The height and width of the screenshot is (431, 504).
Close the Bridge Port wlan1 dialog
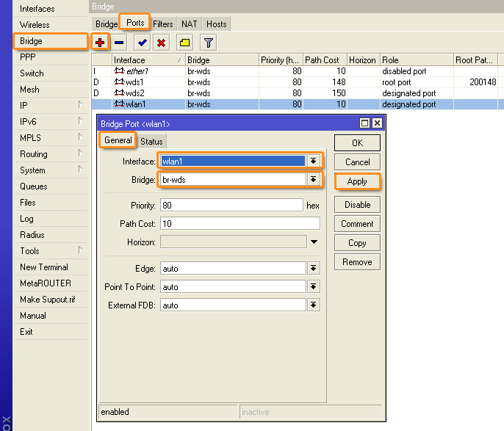pos(377,123)
